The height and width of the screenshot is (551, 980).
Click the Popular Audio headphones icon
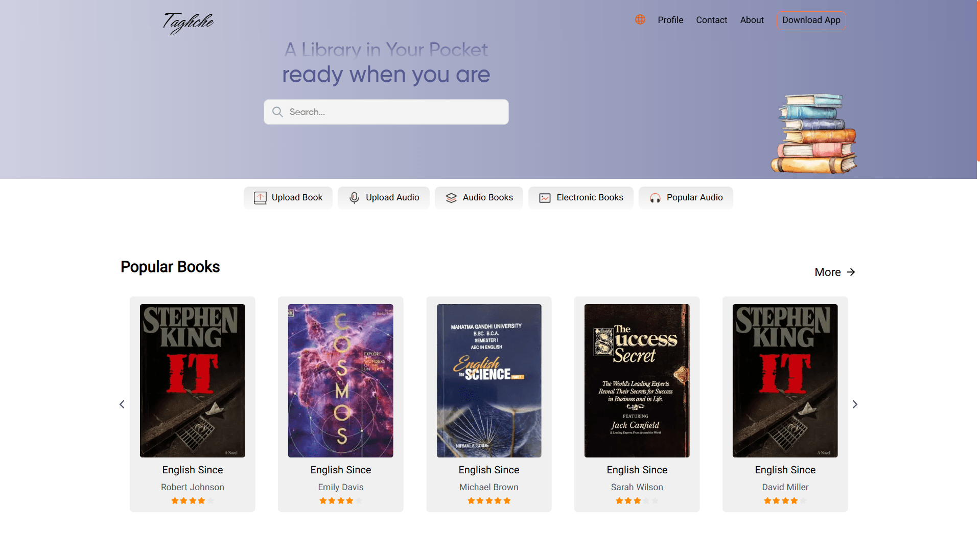coord(655,198)
